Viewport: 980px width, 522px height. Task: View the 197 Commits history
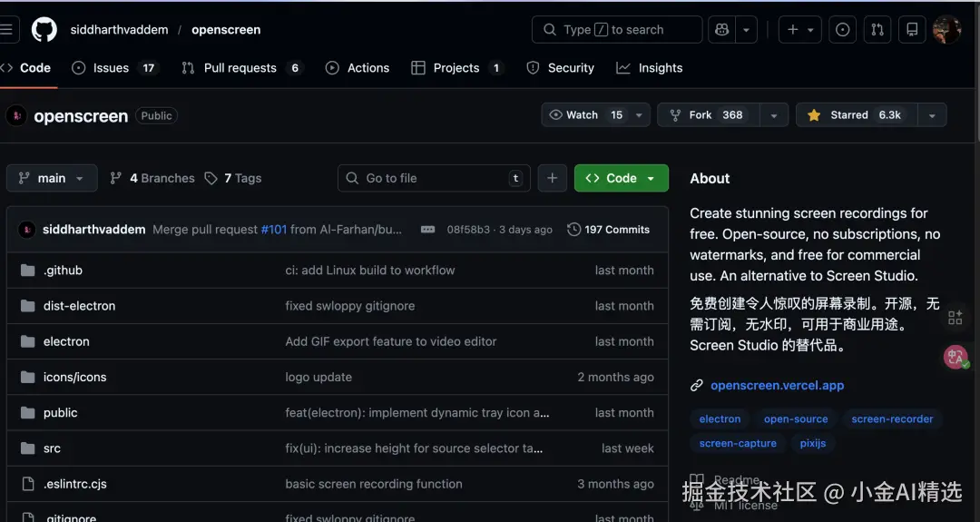click(608, 230)
